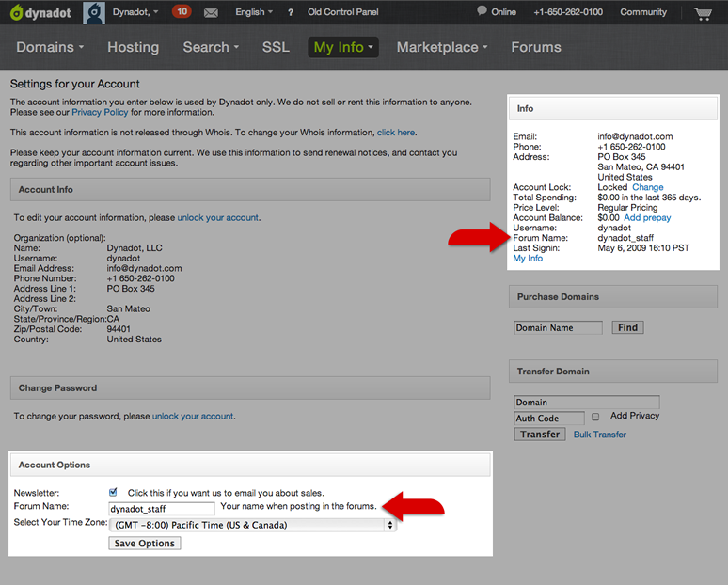728x585 pixels.
Task: Click the question mark help icon
Action: 290,13
